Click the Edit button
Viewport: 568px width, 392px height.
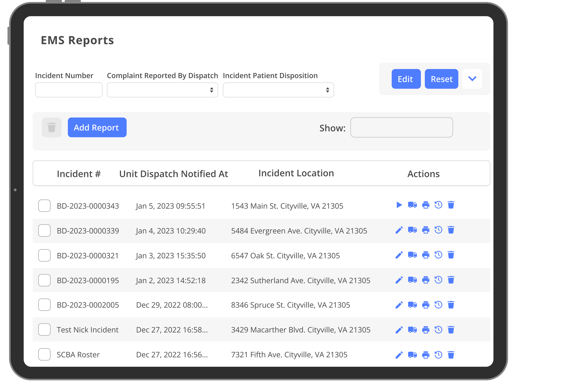(x=406, y=79)
